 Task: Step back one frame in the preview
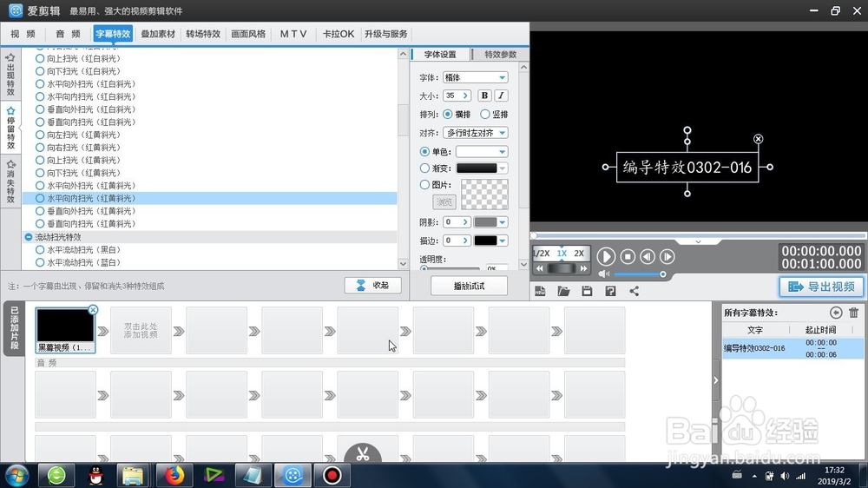[x=648, y=256]
